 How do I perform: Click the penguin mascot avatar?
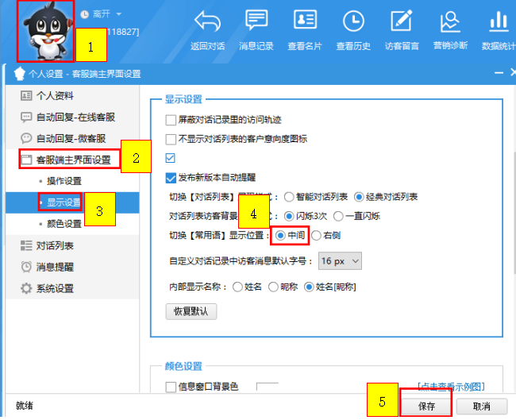(45, 32)
